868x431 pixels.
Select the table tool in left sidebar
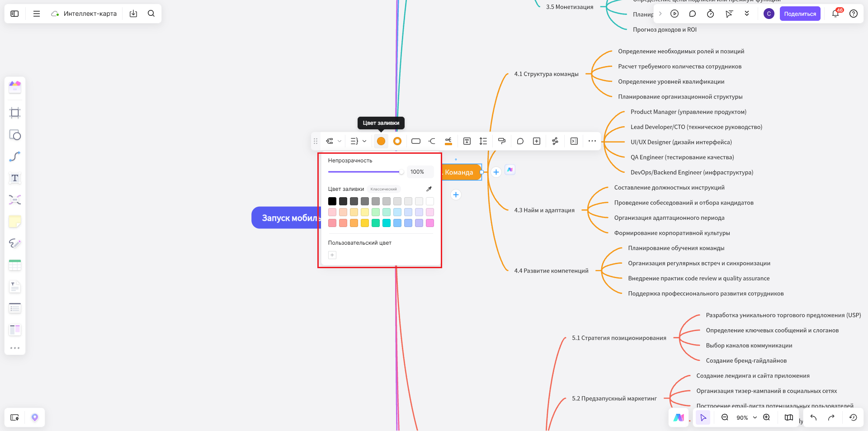point(15,265)
